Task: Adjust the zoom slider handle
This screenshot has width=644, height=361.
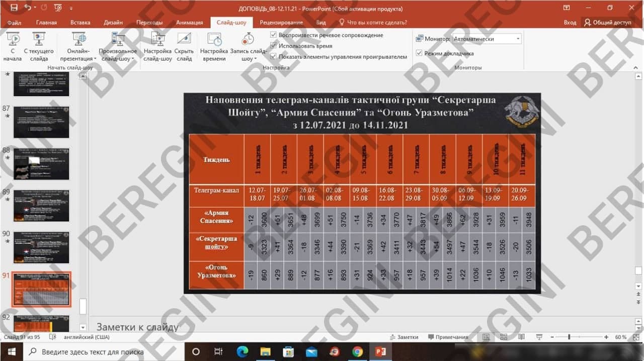Action: click(x=569, y=337)
